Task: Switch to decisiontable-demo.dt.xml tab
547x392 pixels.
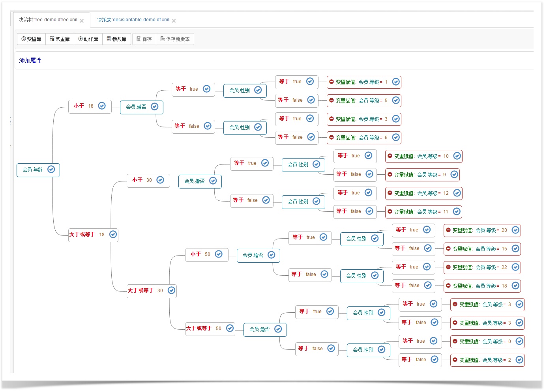Action: (x=133, y=20)
